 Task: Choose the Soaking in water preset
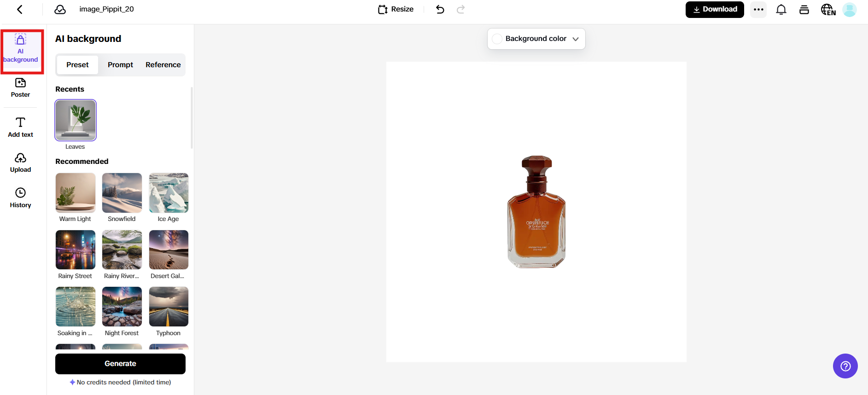click(x=76, y=307)
